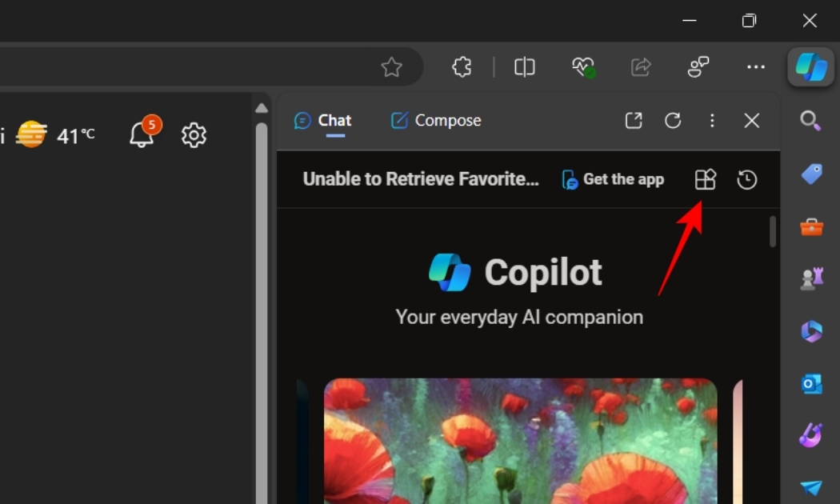View Copilot chat history
840x504 pixels.
point(746,179)
